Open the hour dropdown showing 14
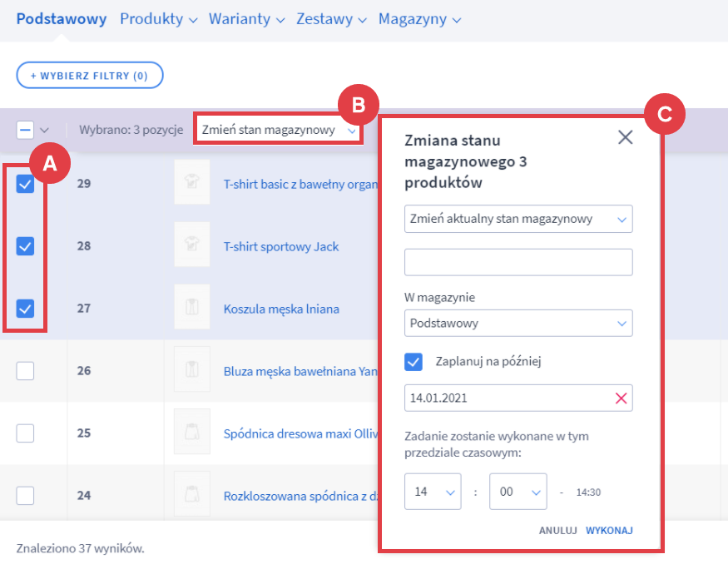Viewport: 728px width, 569px height. click(432, 492)
